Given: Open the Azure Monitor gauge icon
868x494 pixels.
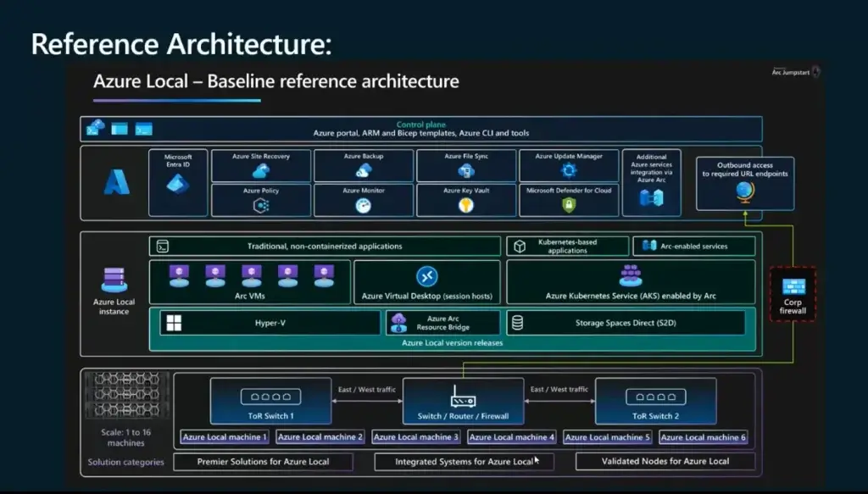Looking at the screenshot, I should [363, 206].
